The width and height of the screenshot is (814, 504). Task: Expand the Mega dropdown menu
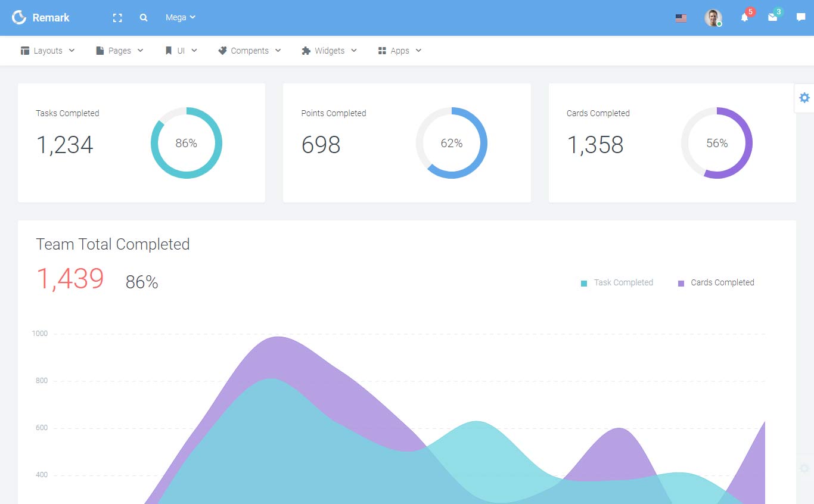point(181,17)
